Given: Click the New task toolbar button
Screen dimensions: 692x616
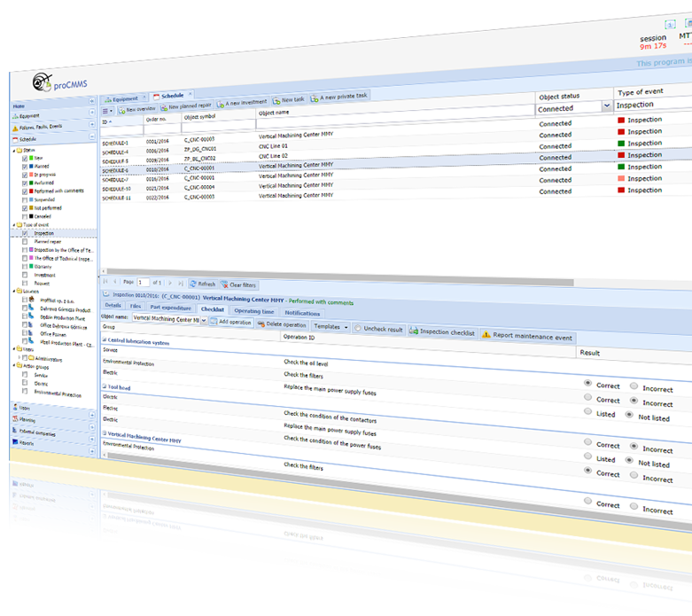Looking at the screenshot, I should (289, 100).
